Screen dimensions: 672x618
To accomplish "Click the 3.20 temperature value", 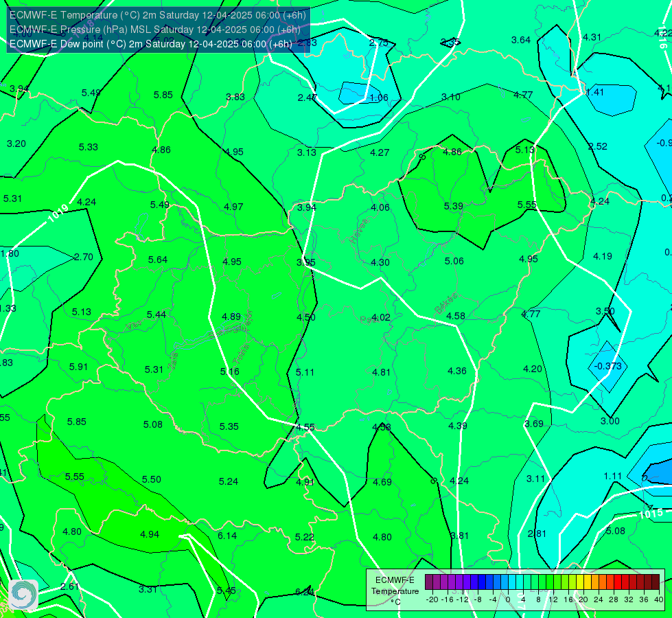I will (16, 144).
